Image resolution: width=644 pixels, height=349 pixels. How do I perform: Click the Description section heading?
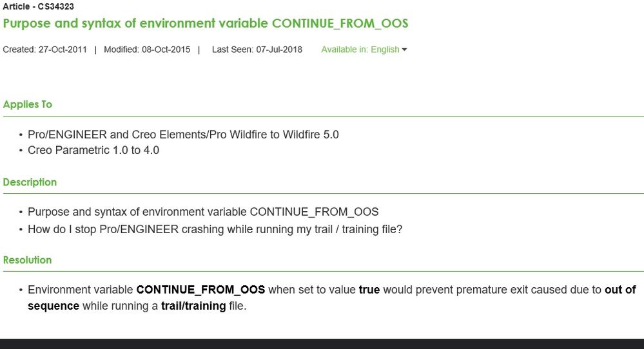(30, 182)
